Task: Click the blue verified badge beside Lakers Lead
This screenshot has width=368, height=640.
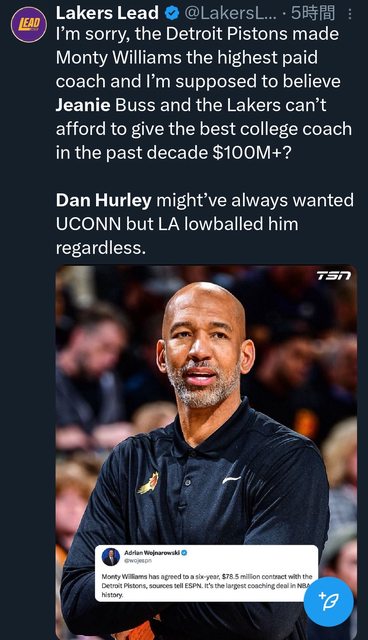Action: click(x=172, y=13)
